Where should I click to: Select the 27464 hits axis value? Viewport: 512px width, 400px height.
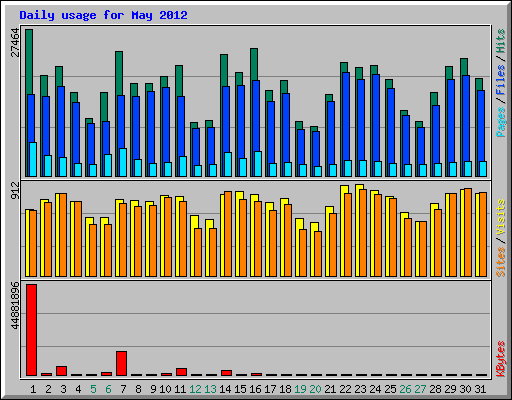tap(15, 43)
